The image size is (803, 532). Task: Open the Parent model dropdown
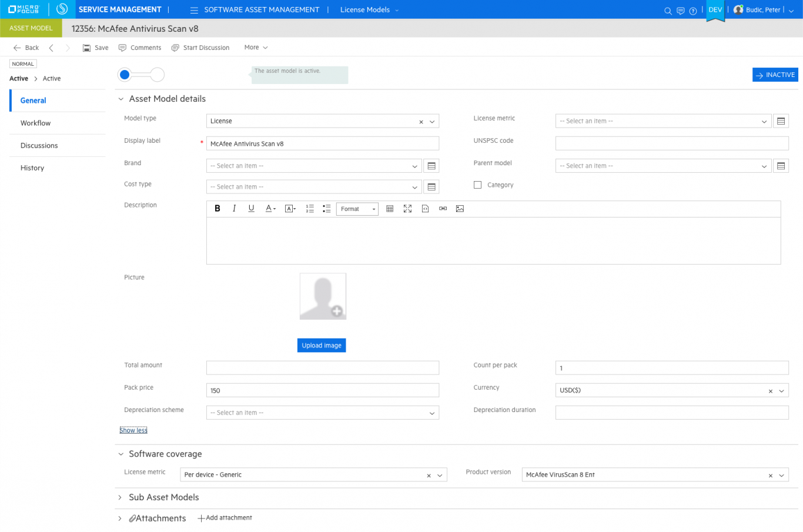[764, 166]
